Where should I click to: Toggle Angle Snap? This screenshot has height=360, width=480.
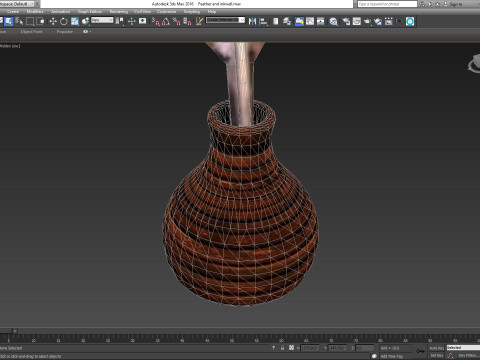(x=166, y=21)
